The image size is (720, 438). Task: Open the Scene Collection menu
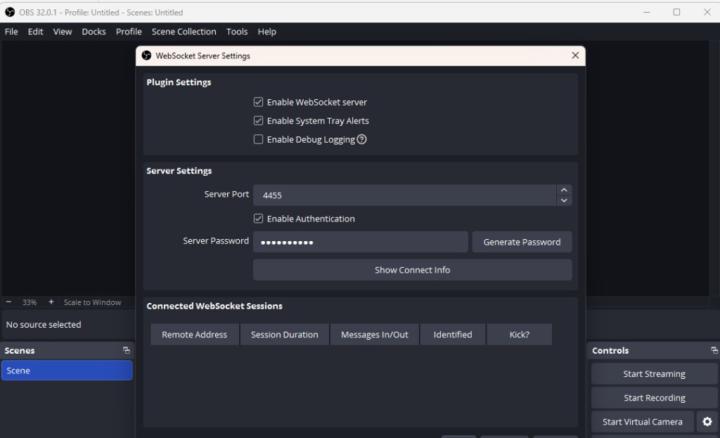[x=184, y=32]
